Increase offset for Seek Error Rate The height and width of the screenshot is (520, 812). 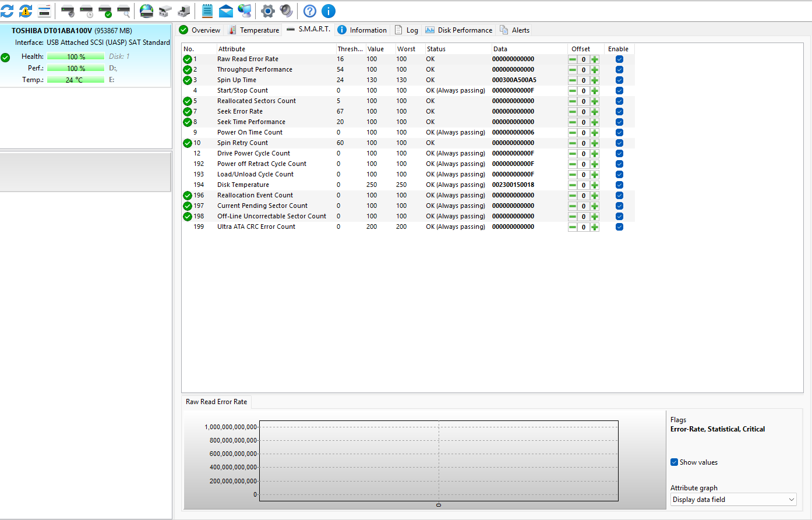[595, 112]
